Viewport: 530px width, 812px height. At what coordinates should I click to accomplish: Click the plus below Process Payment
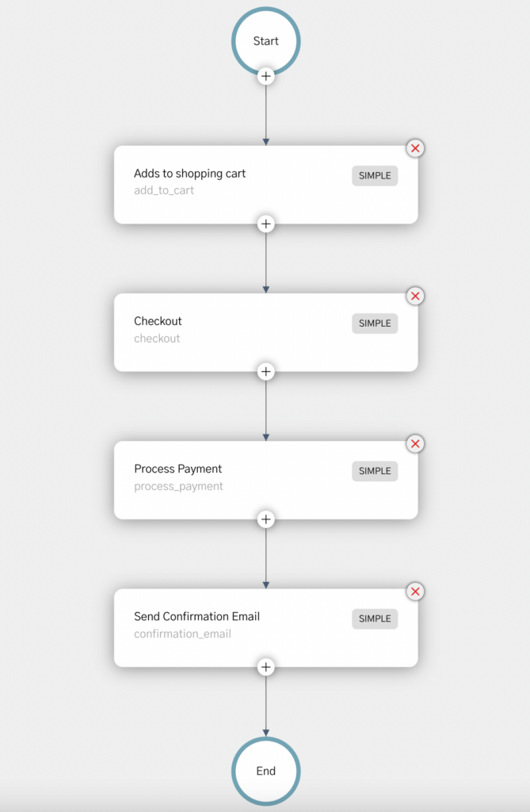pyautogui.click(x=266, y=519)
